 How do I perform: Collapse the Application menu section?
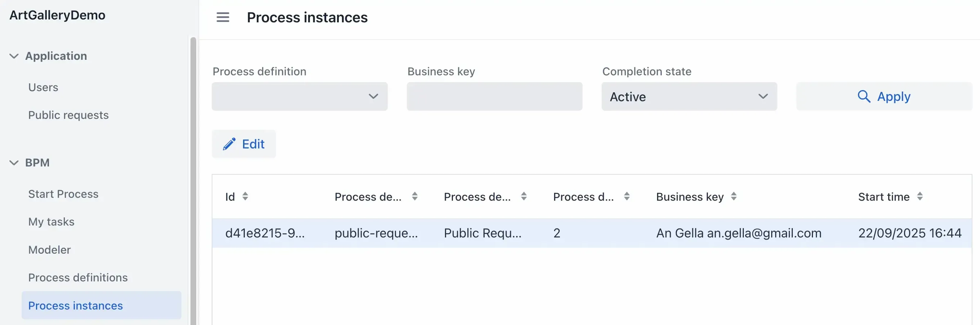pos(14,56)
